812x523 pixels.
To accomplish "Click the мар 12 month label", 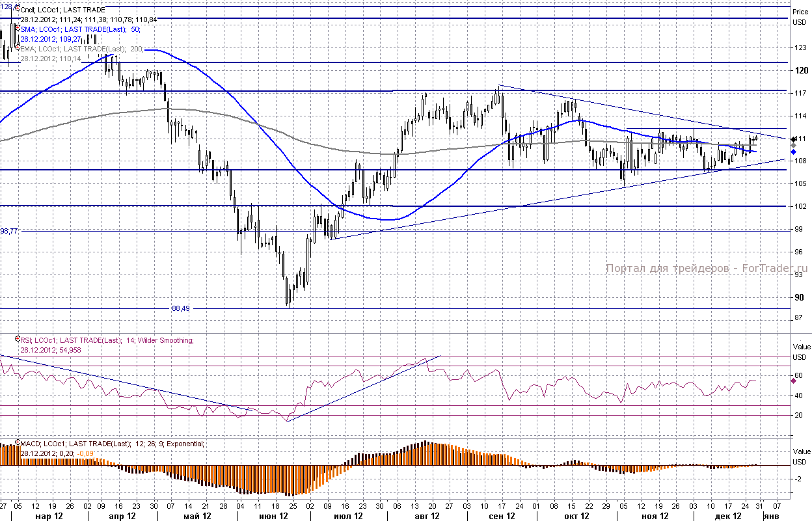I will [x=49, y=516].
